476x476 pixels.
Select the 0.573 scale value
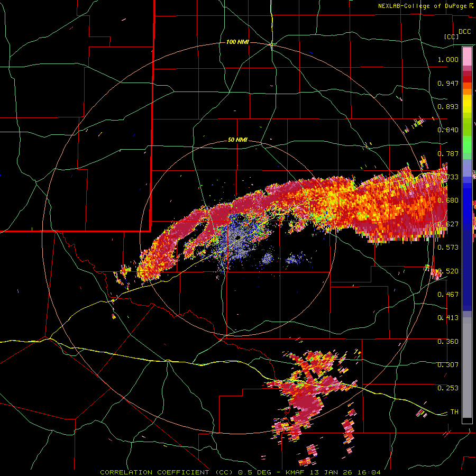pyautogui.click(x=448, y=248)
